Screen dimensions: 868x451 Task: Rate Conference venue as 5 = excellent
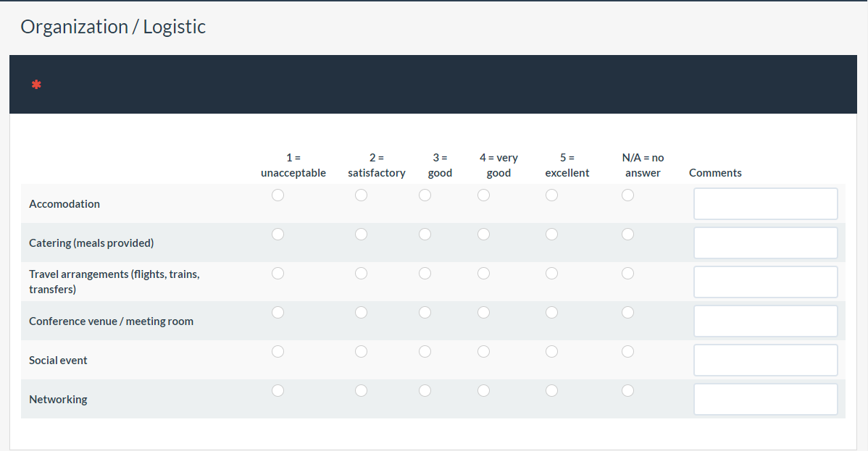[551, 313]
